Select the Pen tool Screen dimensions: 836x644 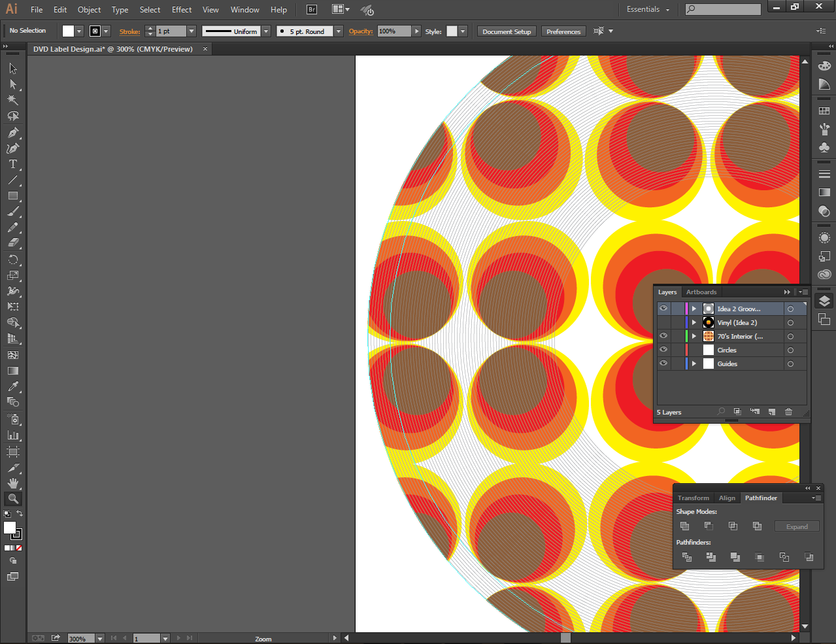[x=13, y=133]
